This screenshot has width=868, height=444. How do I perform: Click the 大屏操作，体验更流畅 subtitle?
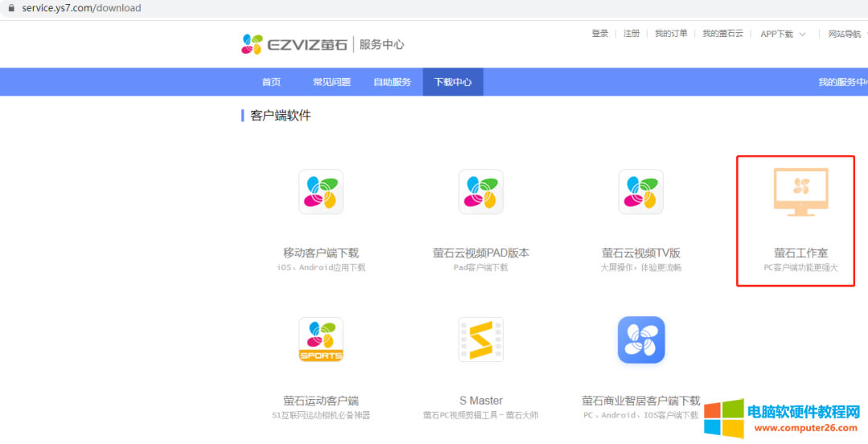[641, 267]
